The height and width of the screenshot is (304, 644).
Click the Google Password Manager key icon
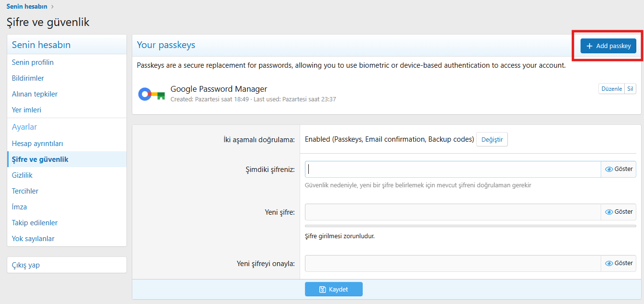pos(152,94)
